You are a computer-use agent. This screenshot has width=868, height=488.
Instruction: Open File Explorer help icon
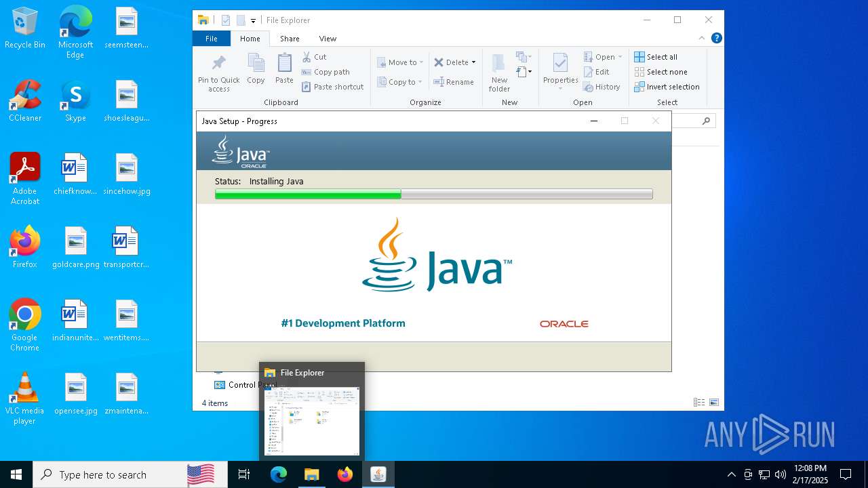pyautogui.click(x=716, y=39)
